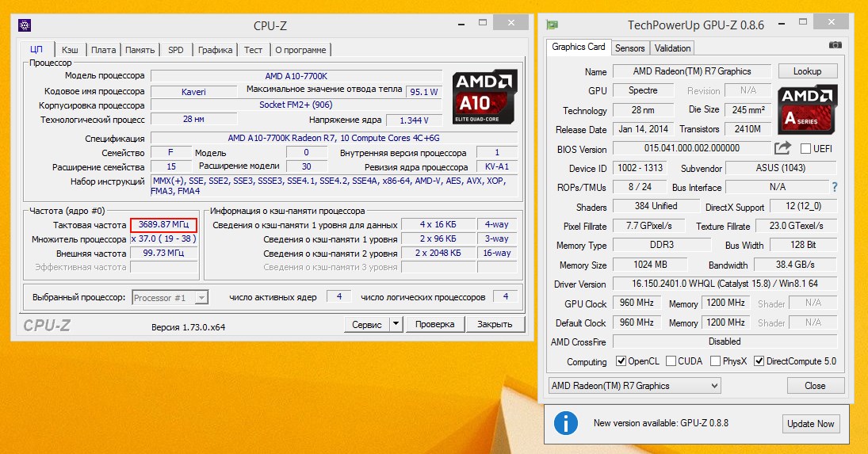868x454 pixels.
Task: Toggle the PhysX checkbox
Action: tap(715, 361)
